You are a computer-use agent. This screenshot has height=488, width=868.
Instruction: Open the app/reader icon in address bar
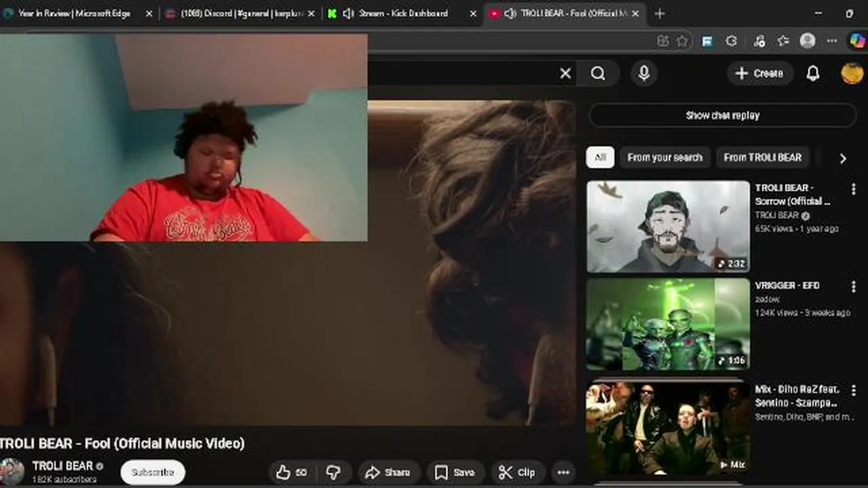[663, 41]
